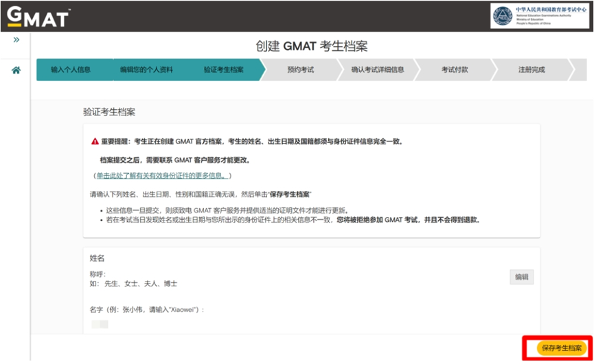
Task: Select the 注册完成 step
Action: coord(532,69)
